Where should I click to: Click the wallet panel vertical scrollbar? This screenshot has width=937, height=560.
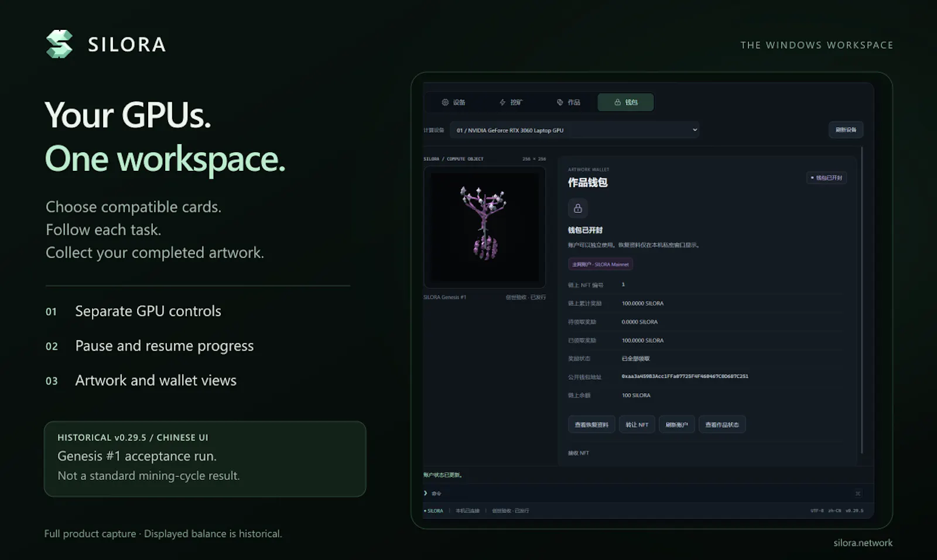[x=861, y=300]
